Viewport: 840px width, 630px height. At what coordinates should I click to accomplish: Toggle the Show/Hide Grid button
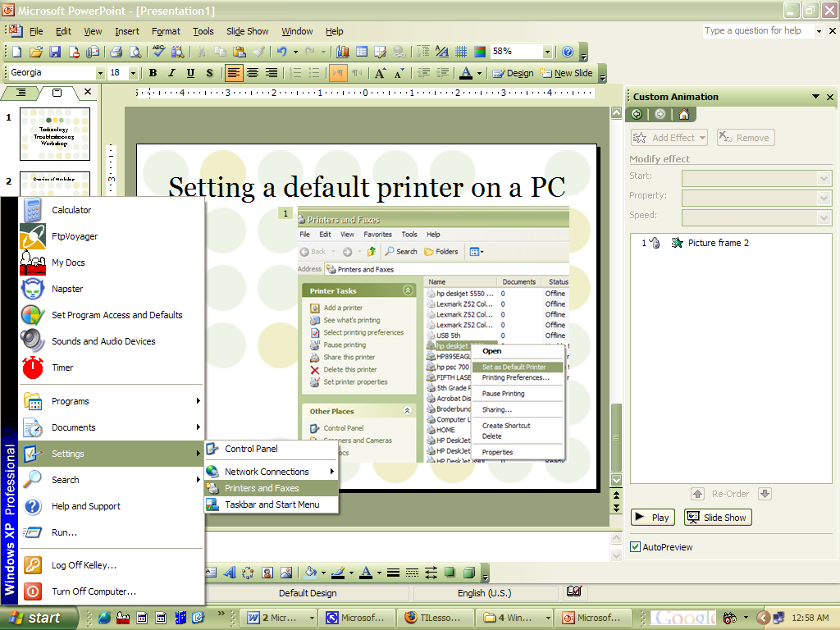(461, 52)
